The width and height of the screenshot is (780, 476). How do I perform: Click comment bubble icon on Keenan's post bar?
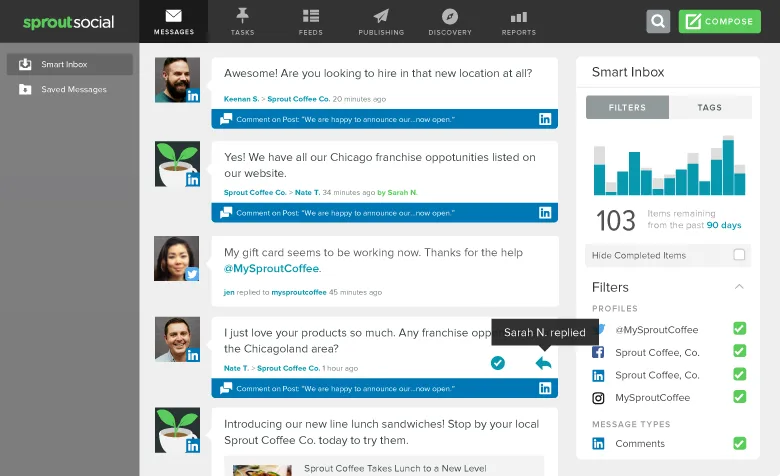click(x=226, y=119)
